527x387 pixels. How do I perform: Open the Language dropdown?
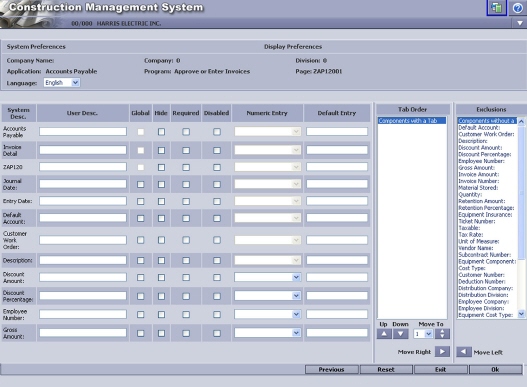pyautogui.click(x=62, y=82)
